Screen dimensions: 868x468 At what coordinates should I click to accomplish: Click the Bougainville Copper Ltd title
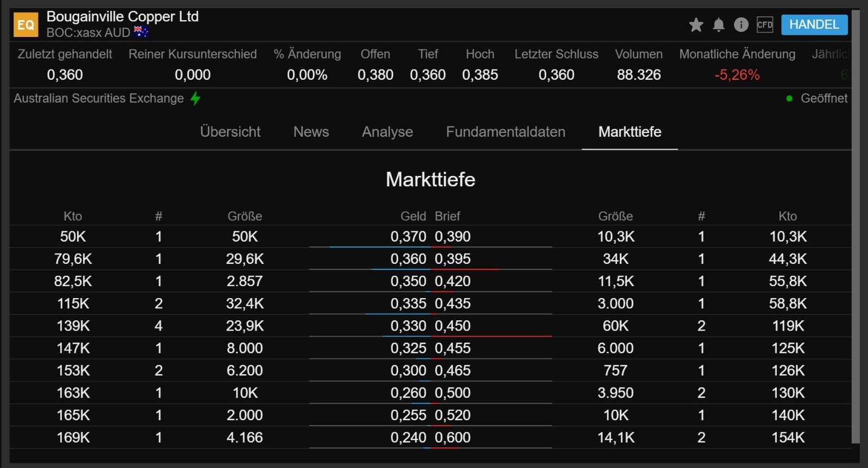tap(123, 17)
